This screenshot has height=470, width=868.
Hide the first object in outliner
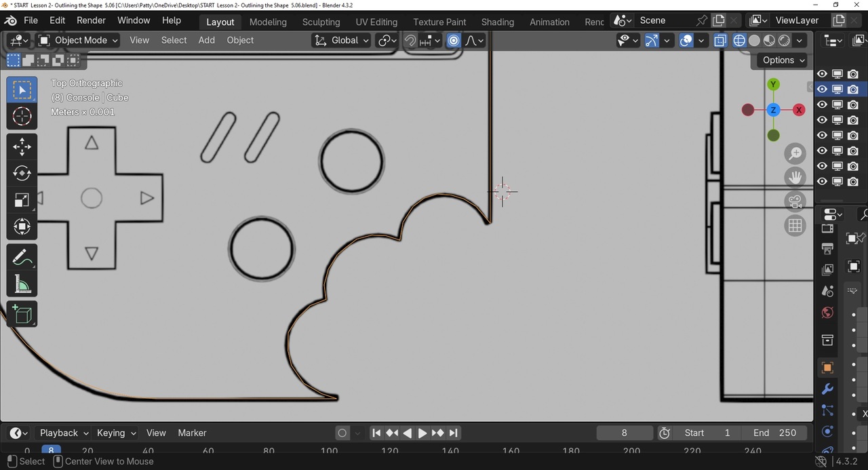pos(822,74)
